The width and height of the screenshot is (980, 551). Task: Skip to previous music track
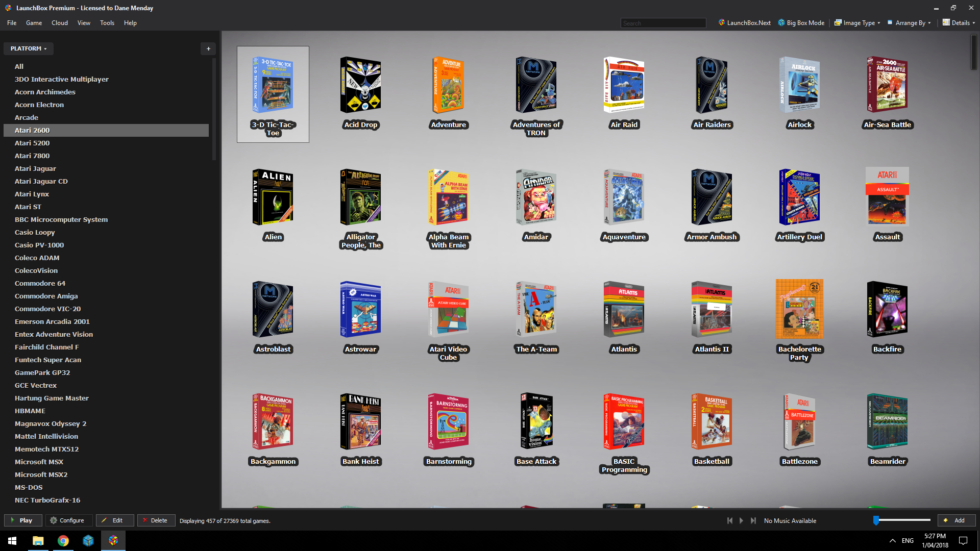pos(730,520)
